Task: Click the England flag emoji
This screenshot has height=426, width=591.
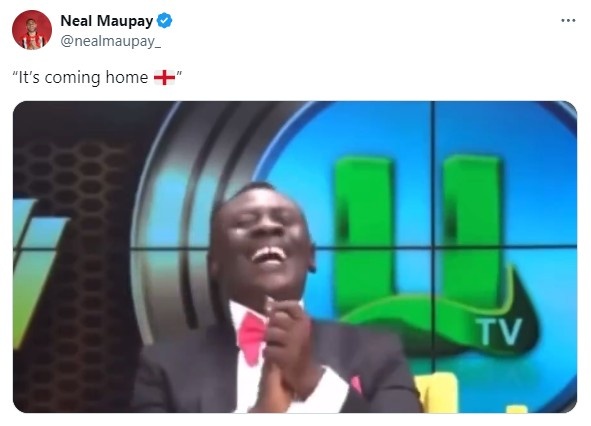Action: tap(164, 78)
